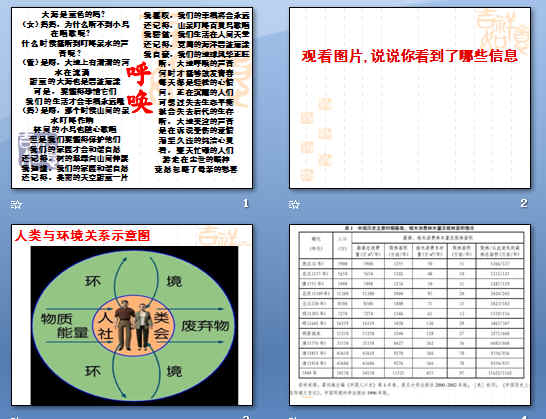
Task: Click the red 呼唤 calligraphy on slide 1
Action: [x=140, y=88]
